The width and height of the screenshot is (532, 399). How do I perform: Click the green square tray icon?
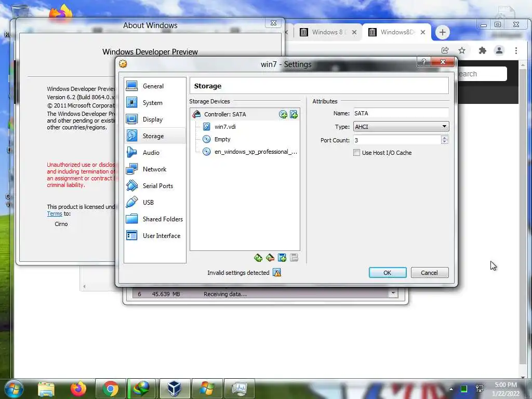point(464,389)
